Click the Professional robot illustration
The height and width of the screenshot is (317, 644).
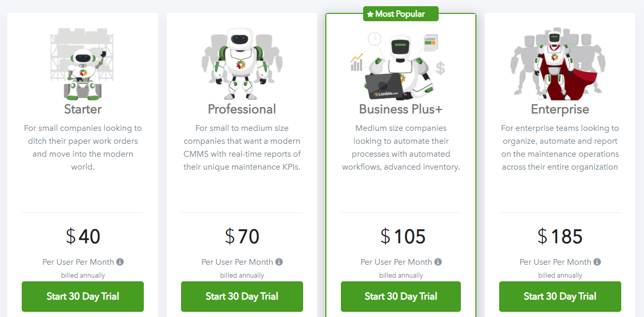coord(241,62)
